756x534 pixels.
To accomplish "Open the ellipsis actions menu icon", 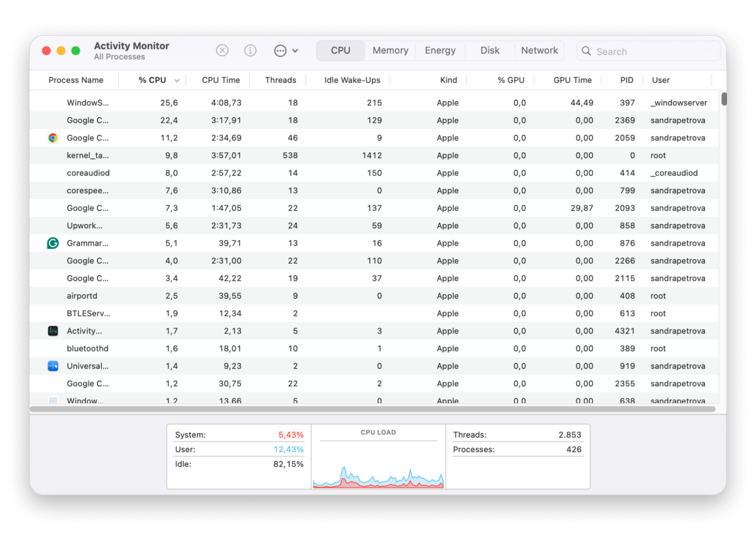I will (x=280, y=50).
